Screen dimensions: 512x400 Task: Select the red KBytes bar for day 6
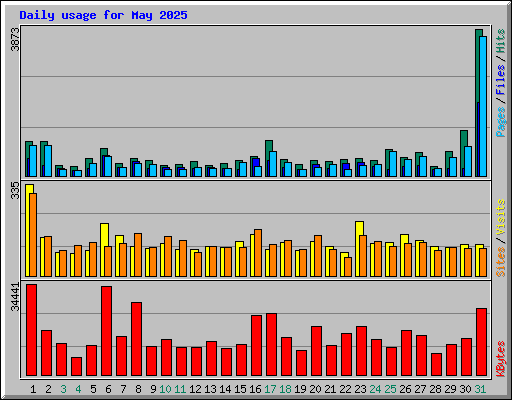tap(107, 331)
